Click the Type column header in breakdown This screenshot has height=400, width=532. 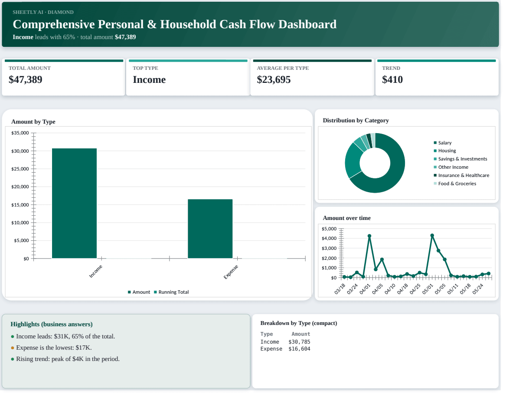click(267, 334)
